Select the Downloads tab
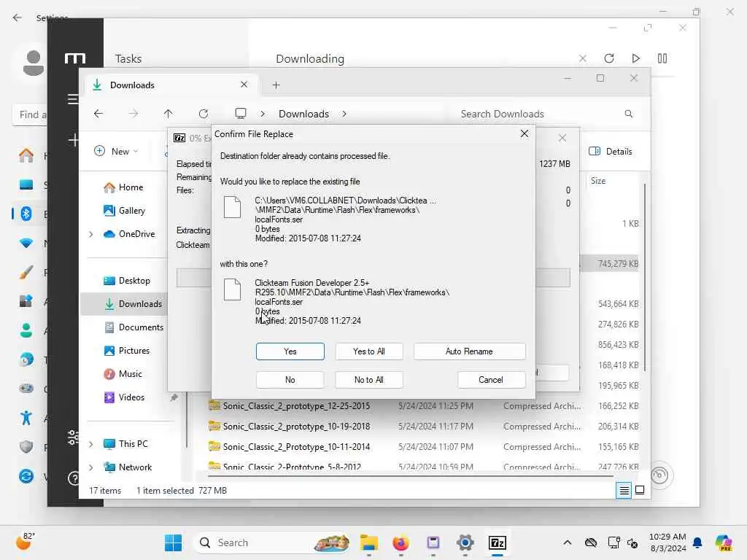 point(171,85)
